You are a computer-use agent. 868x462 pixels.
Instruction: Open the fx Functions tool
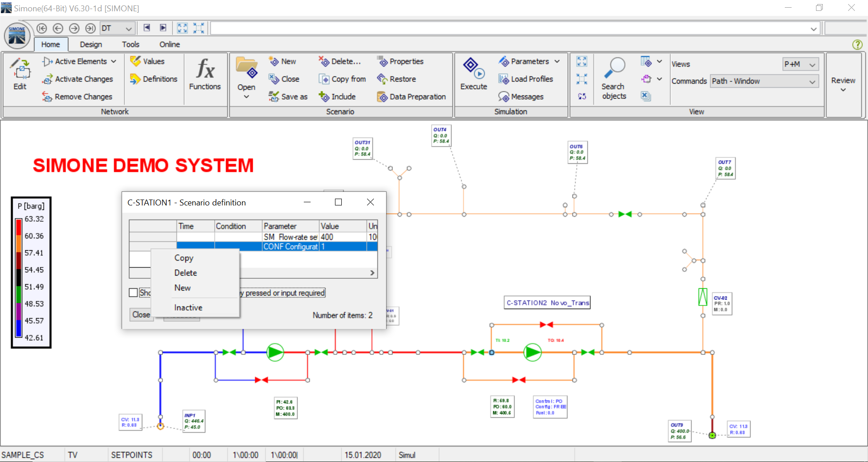tap(205, 74)
